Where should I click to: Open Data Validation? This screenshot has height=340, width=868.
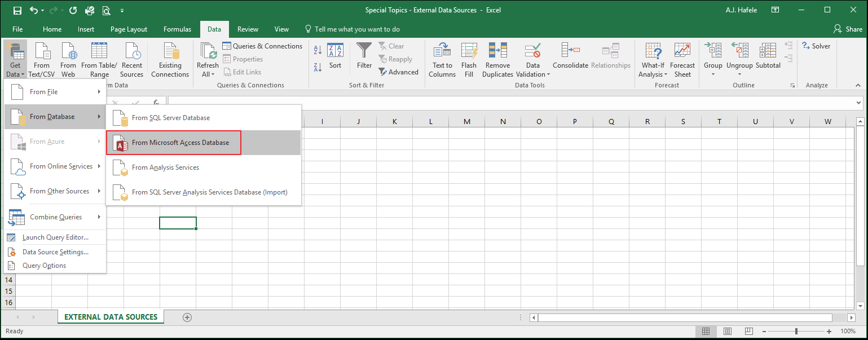(533, 60)
